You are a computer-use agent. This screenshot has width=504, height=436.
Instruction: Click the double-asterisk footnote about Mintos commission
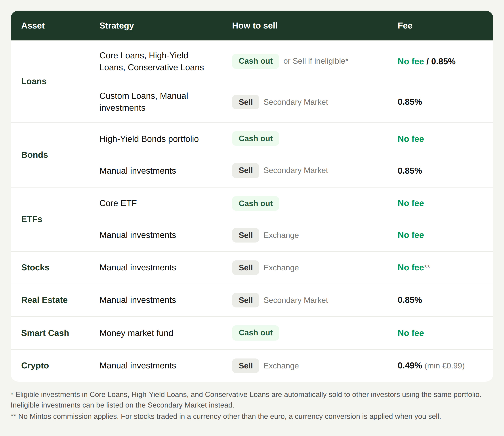pyautogui.click(x=226, y=416)
